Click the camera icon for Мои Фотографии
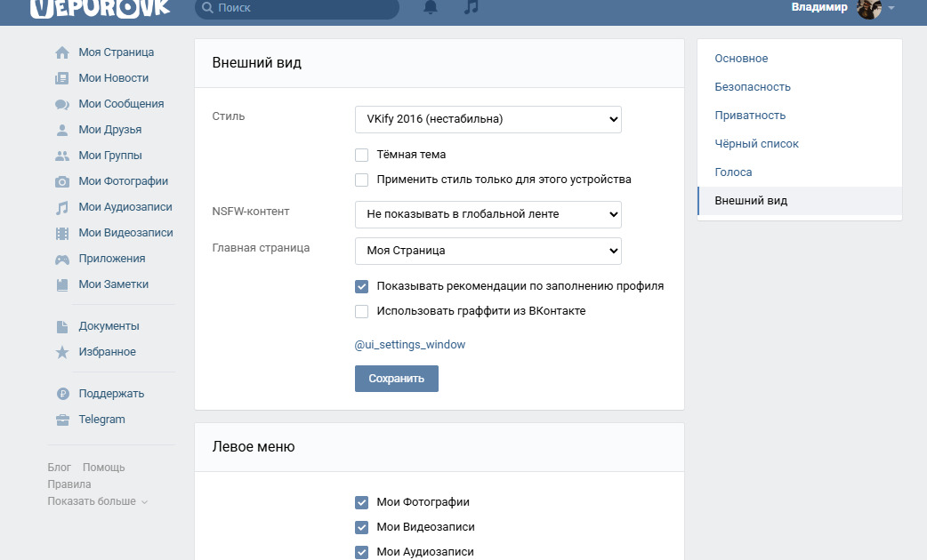 click(62, 181)
